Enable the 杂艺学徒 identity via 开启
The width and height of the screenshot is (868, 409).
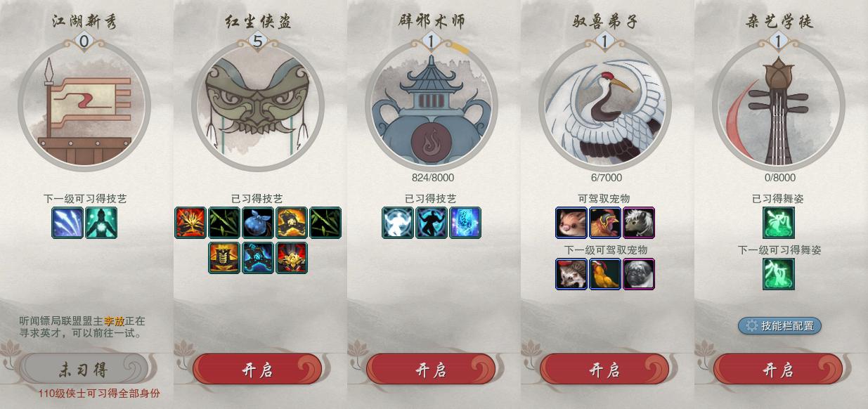778,370
